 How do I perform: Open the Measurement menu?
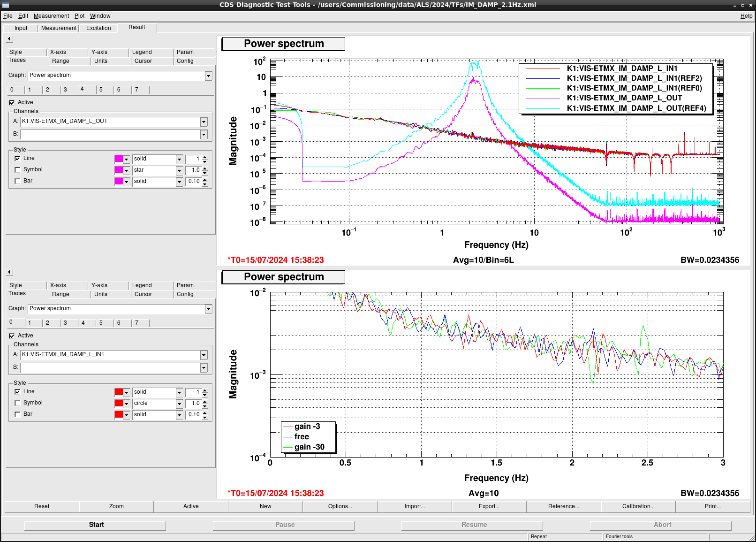coord(51,16)
